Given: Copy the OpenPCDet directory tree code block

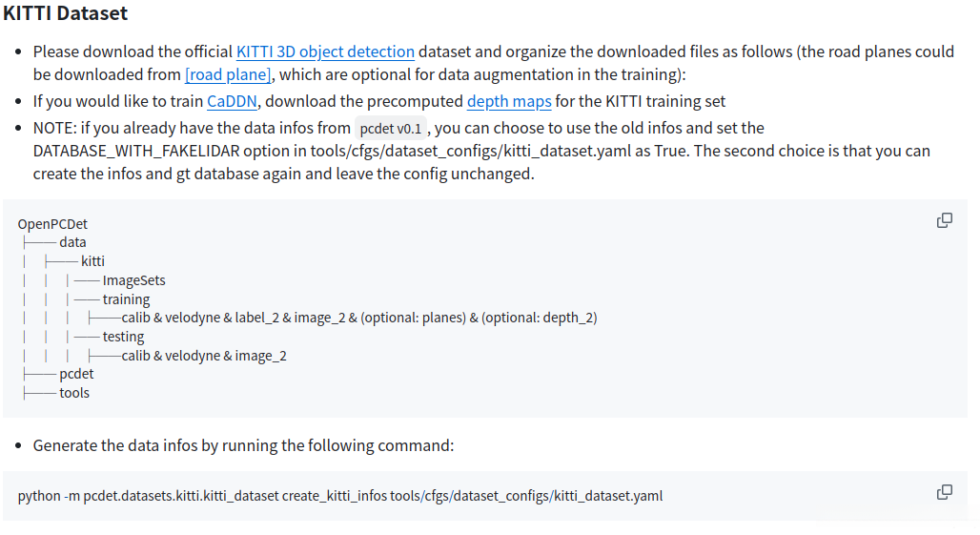Looking at the screenshot, I should click(945, 220).
